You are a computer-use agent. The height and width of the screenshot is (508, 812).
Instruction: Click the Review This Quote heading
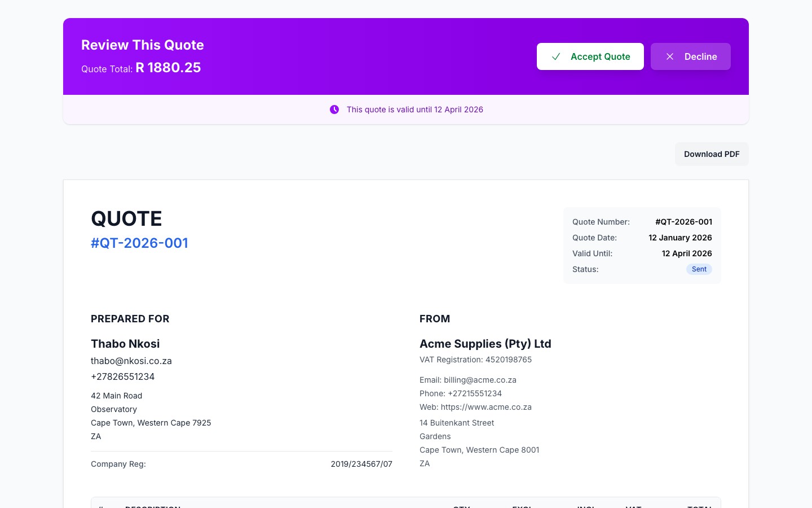pyautogui.click(x=143, y=45)
